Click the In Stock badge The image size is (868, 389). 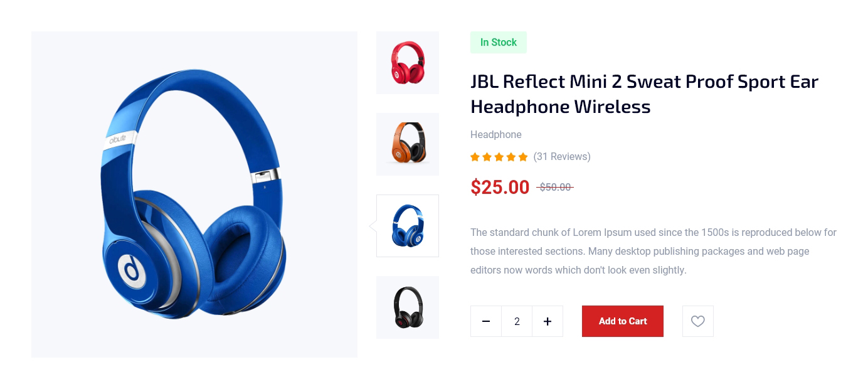coord(499,43)
